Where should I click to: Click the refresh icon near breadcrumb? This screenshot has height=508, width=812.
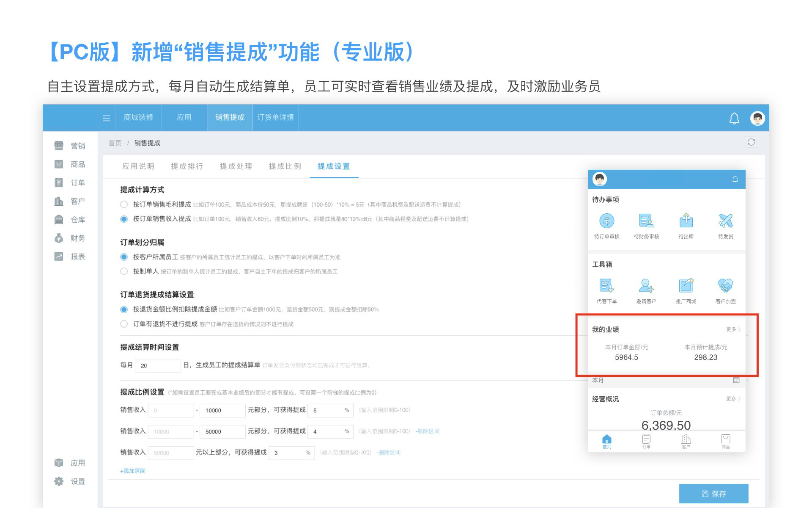point(751,142)
